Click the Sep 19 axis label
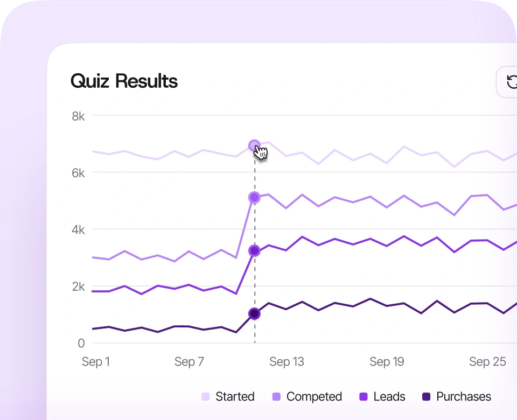The height and width of the screenshot is (420, 517). (x=387, y=362)
